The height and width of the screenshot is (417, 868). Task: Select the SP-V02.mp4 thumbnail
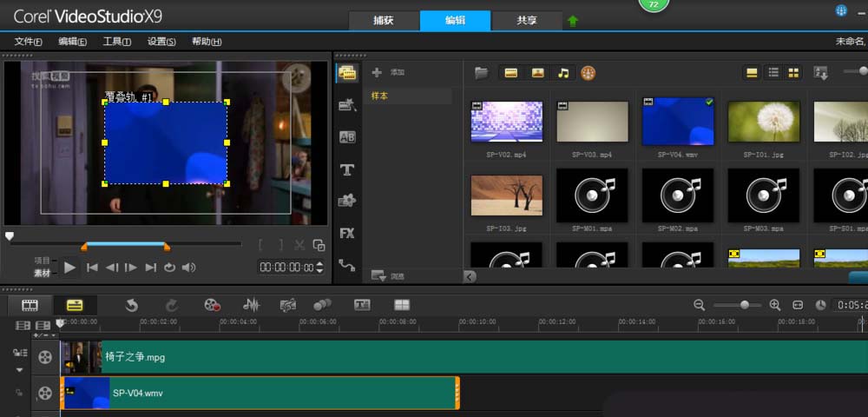pyautogui.click(x=507, y=122)
